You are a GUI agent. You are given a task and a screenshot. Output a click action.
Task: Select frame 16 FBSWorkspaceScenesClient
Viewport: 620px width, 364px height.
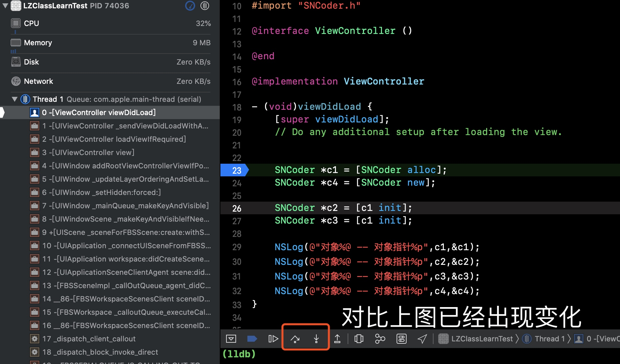coord(110,325)
